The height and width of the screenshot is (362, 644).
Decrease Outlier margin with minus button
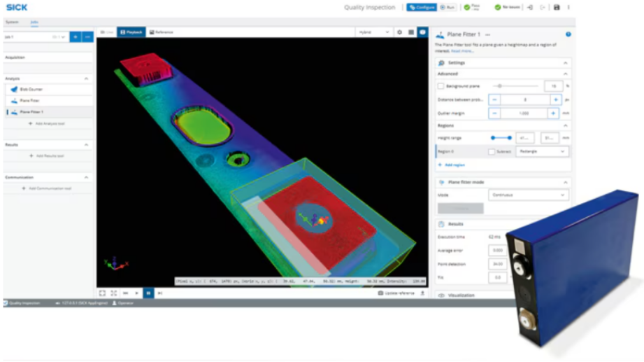(494, 113)
